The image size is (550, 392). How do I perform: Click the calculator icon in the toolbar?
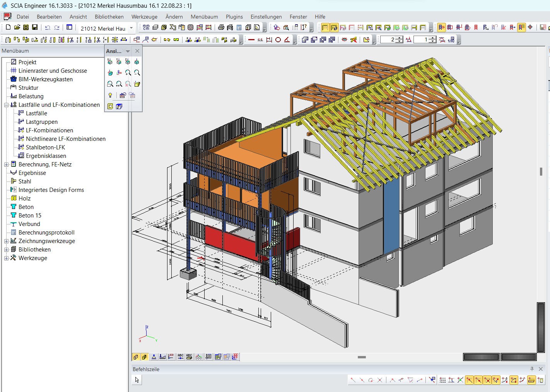tap(239, 27)
